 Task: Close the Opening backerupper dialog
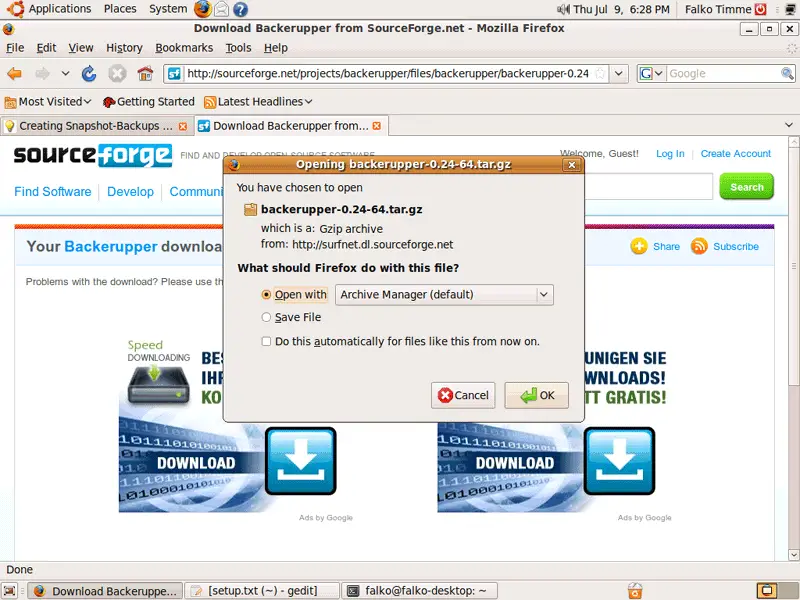571,165
